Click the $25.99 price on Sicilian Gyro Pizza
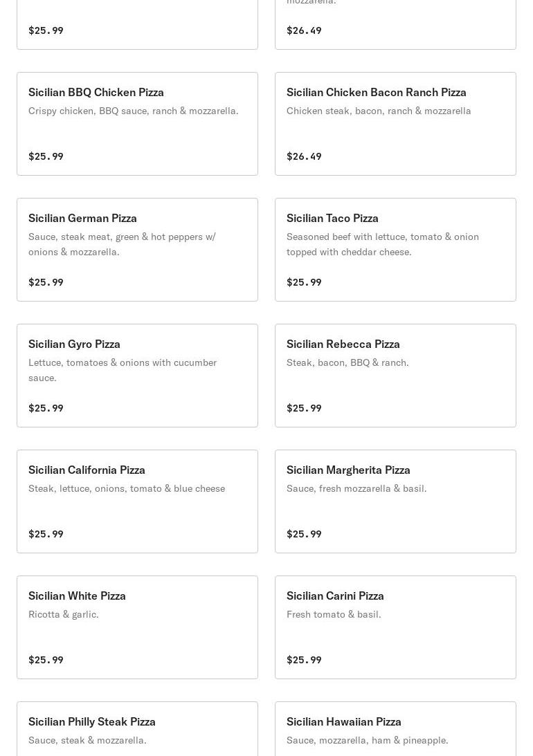533x756 pixels. [x=46, y=408]
